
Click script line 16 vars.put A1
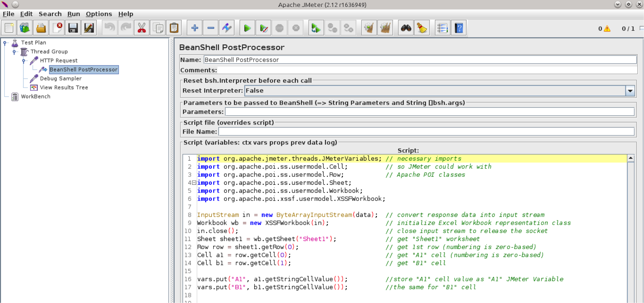(272, 279)
